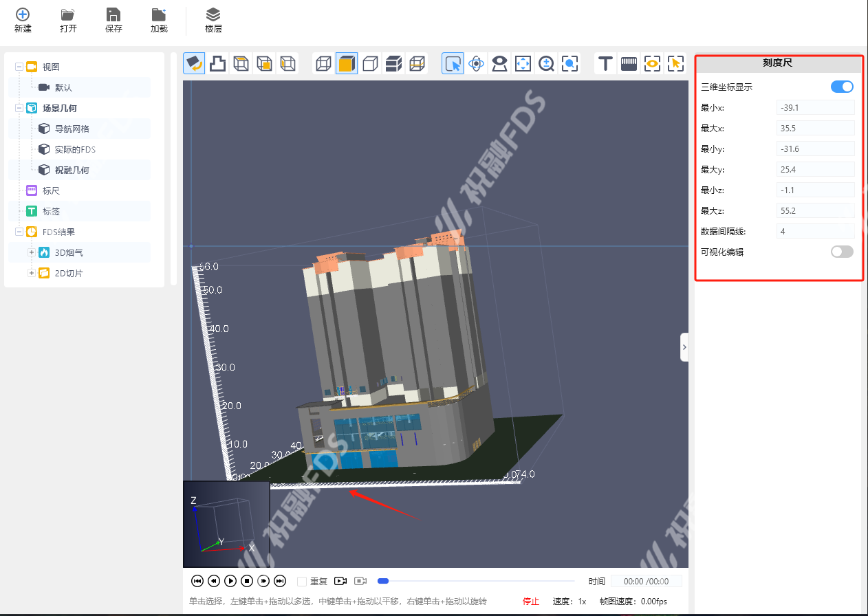Activate the orbit rotate tool
The width and height of the screenshot is (868, 616).
pyautogui.click(x=476, y=64)
